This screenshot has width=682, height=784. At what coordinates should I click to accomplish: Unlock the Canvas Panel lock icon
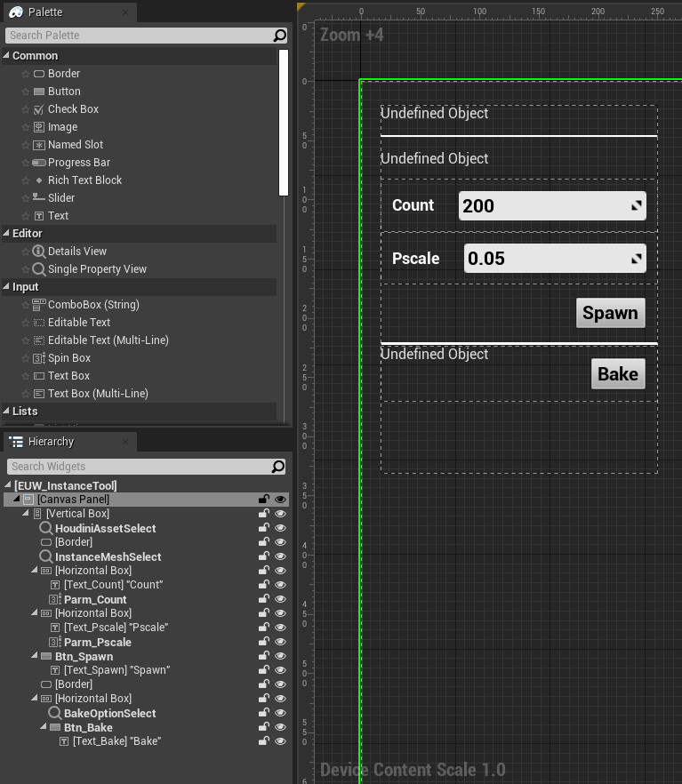[x=264, y=499]
